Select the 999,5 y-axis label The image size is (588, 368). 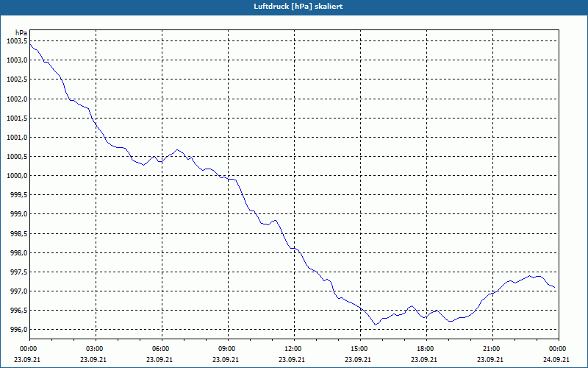19,194
